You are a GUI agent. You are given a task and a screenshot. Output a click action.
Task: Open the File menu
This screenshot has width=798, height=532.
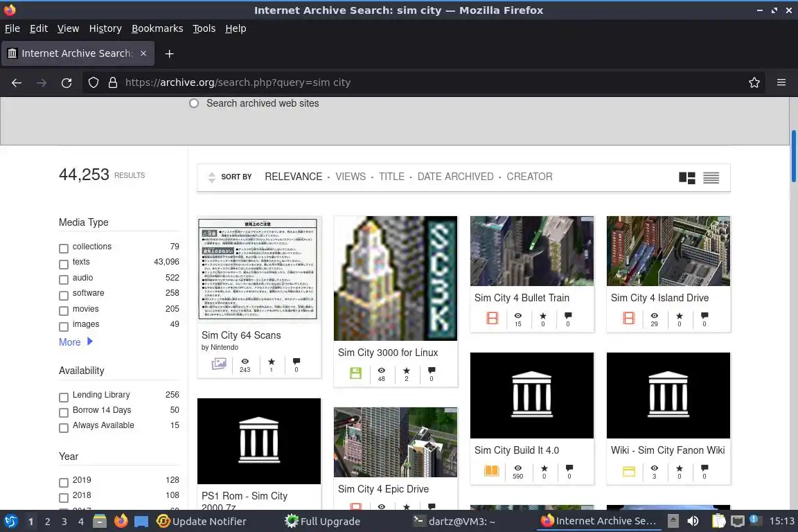pos(12,28)
